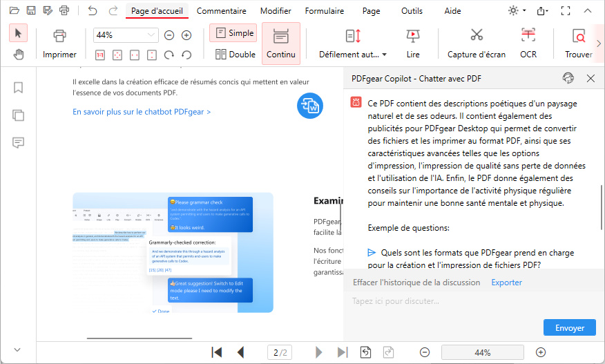Use the Copilot chat vertical scrollbar
Viewport: 605px width, 364px height.
pos(601,207)
